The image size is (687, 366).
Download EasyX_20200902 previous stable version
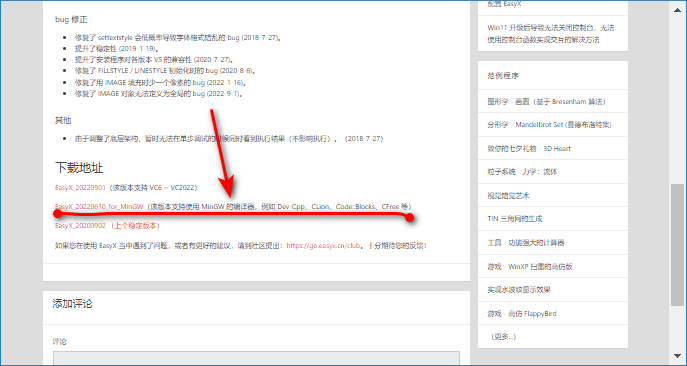click(x=80, y=226)
